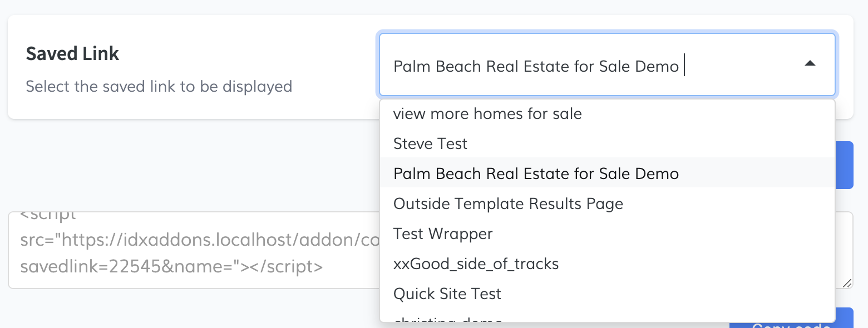868x328 pixels.
Task: Collapse the Saved Link dropdown arrow
Action: click(x=810, y=64)
